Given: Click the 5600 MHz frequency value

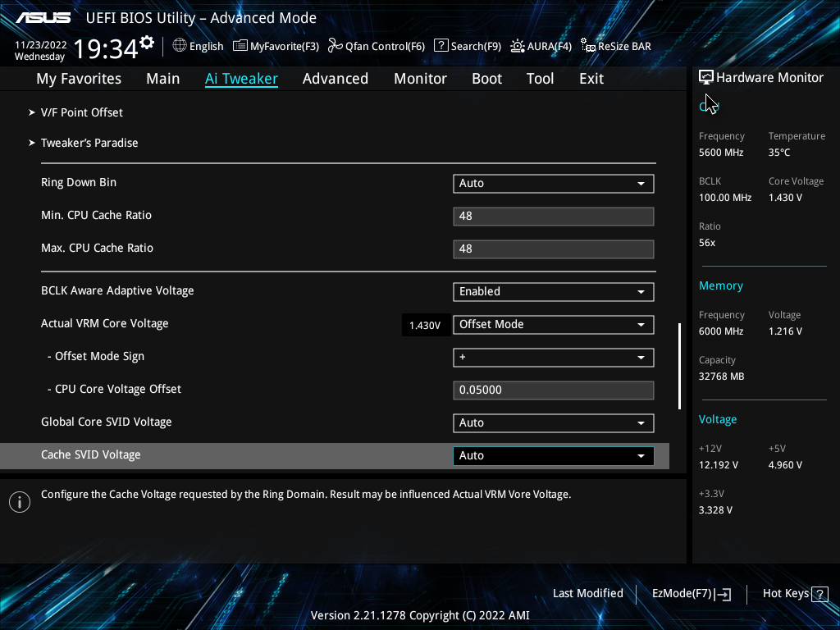Looking at the screenshot, I should point(720,153).
